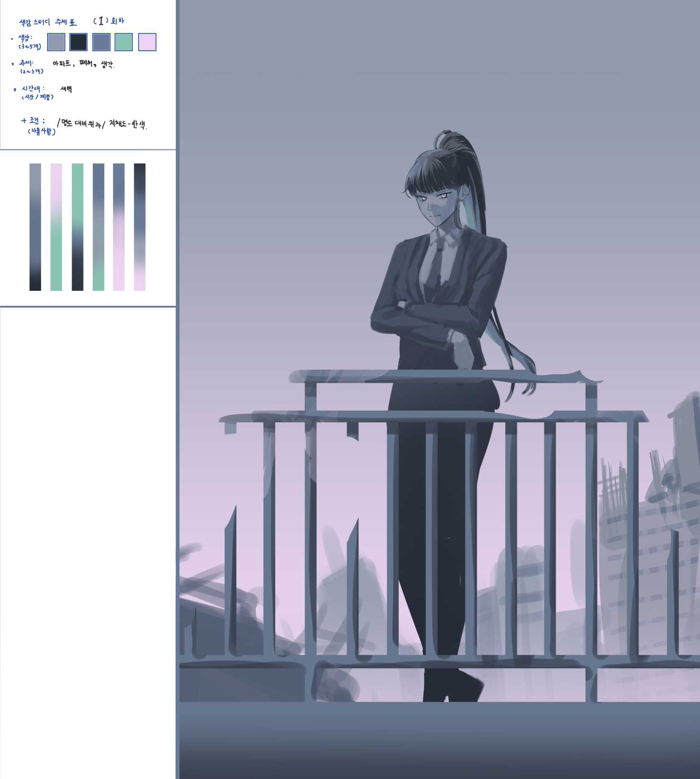Select the dark navy color swatch
700x779 pixels.
click(78, 42)
